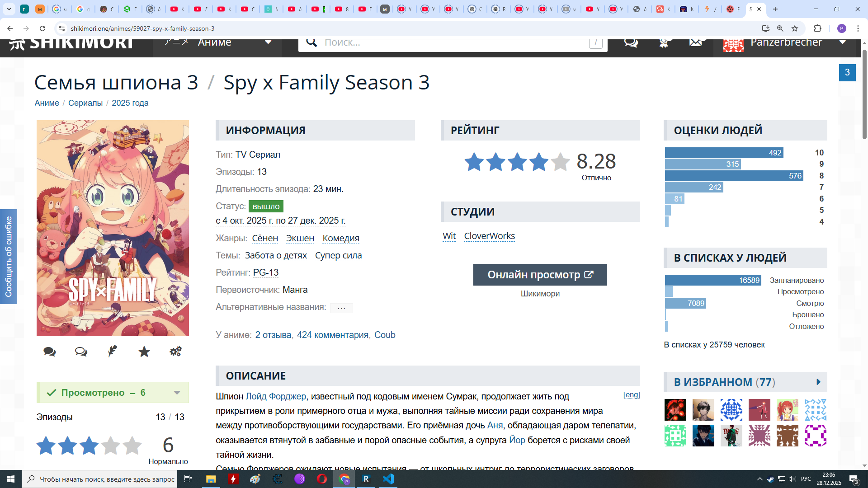Set the fifth star in user rating
Image resolution: width=868 pixels, height=488 pixels.
[132, 446]
